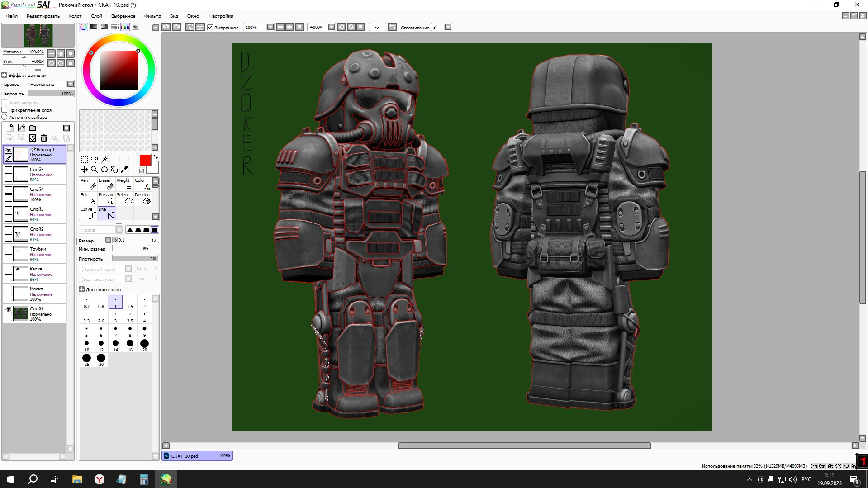Choose brush size 0.7 preset
868x488 pixels.
(86, 302)
